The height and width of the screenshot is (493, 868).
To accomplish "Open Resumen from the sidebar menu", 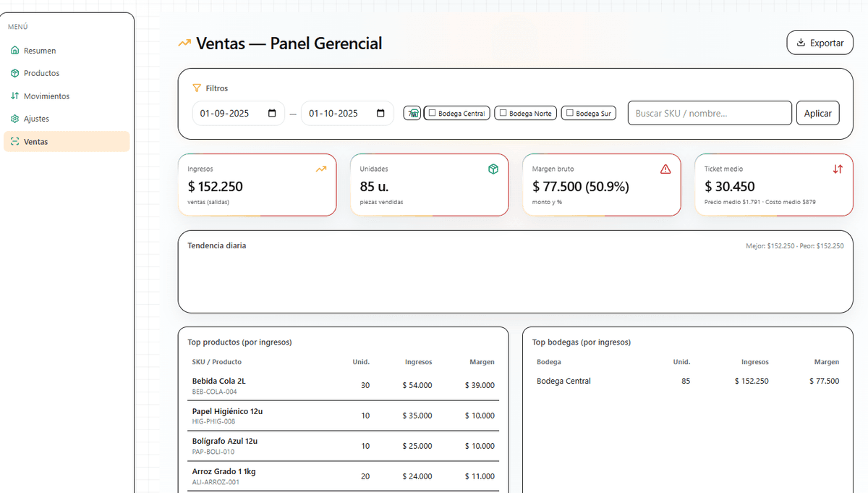I will [x=39, y=51].
